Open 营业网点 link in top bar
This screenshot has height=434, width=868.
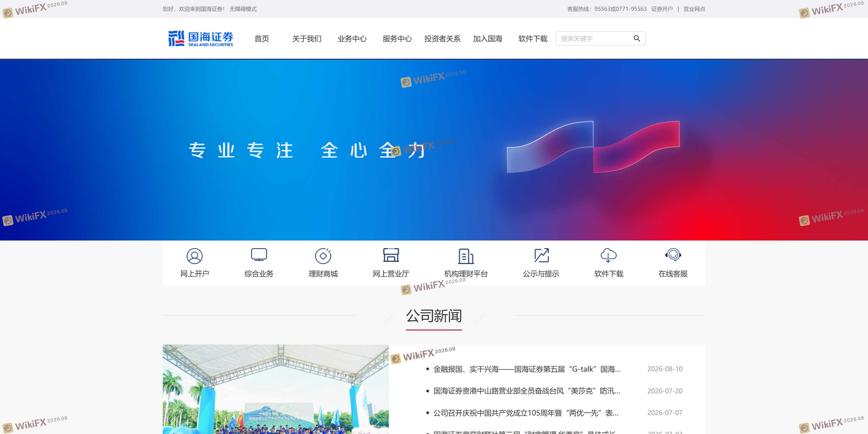tap(694, 9)
